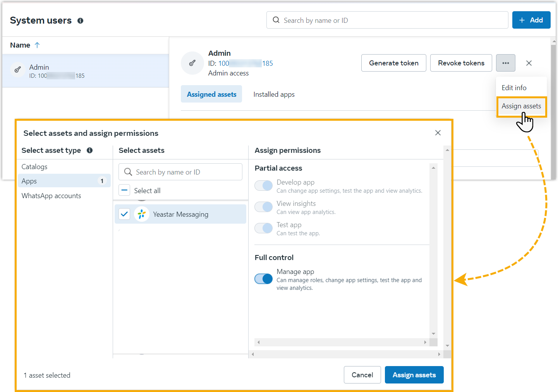Image resolution: width=558 pixels, height=392 pixels.
Task: Select Edit info from the dropdown menu
Action: 514,88
